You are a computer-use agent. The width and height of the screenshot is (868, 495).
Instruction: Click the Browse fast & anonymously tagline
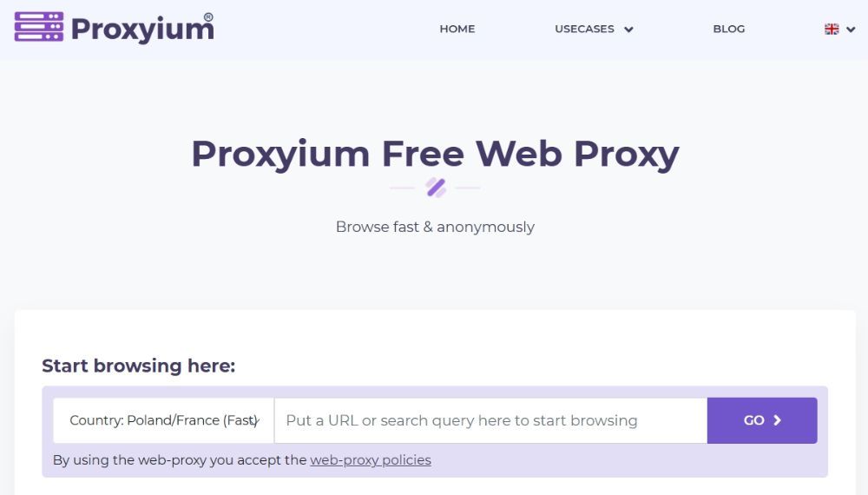point(435,227)
